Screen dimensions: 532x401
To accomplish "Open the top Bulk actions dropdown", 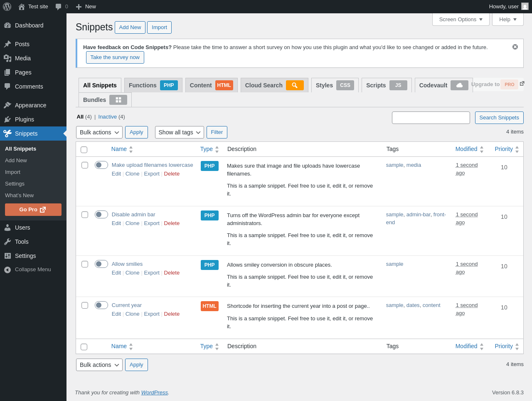I will coord(99,132).
